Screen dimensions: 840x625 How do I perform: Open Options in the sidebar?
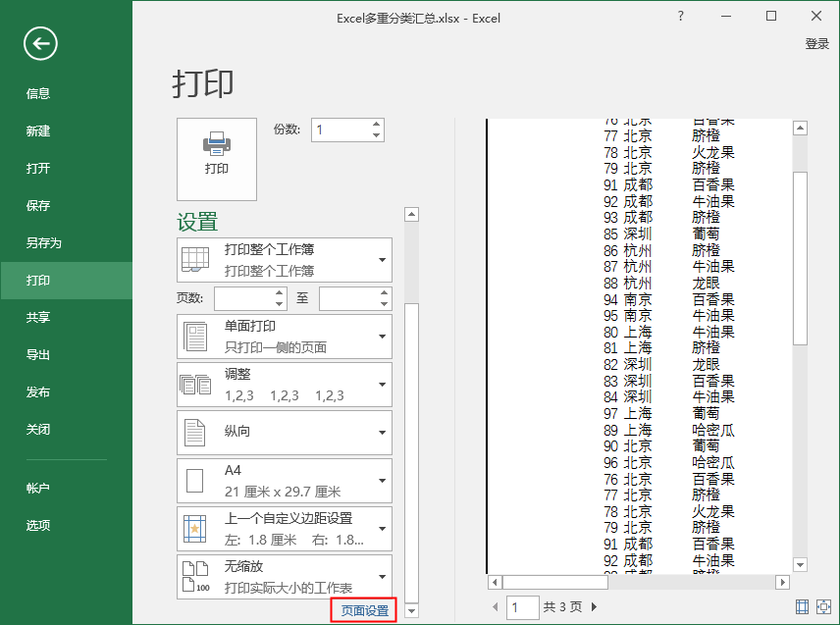pyautogui.click(x=38, y=525)
